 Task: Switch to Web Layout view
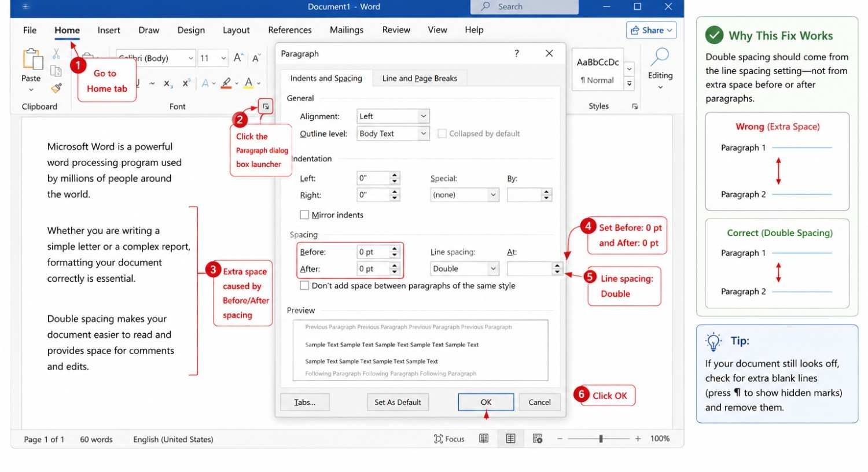tap(538, 439)
